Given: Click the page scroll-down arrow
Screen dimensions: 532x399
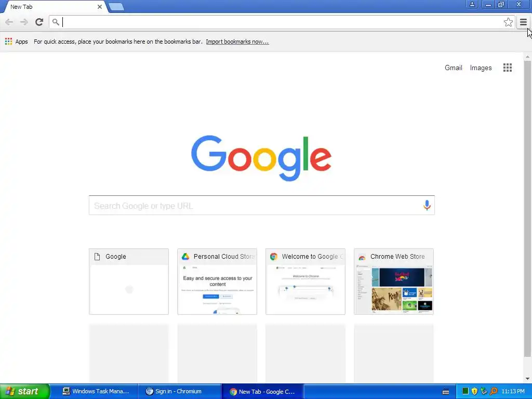Looking at the screenshot, I should pos(527,379).
